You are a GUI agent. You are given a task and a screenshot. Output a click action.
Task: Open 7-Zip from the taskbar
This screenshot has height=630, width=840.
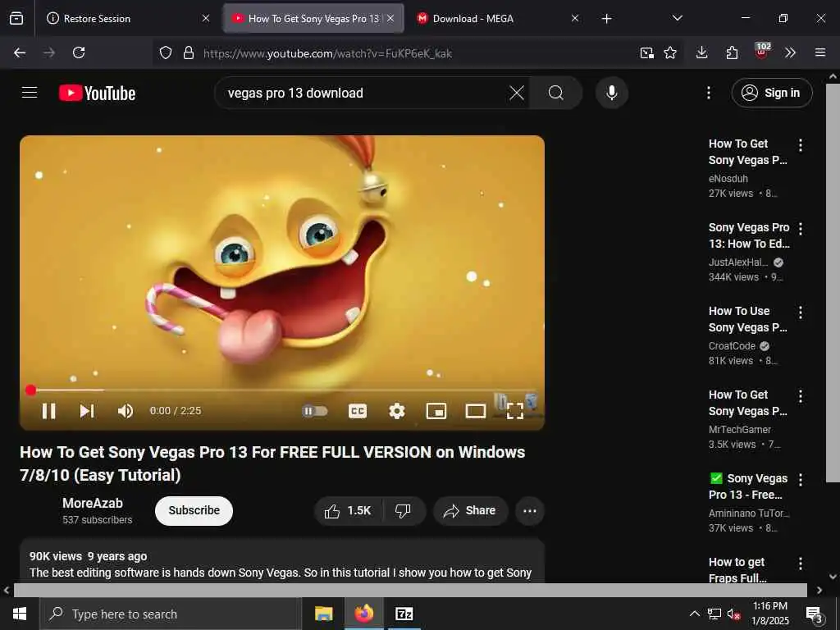[x=404, y=614]
